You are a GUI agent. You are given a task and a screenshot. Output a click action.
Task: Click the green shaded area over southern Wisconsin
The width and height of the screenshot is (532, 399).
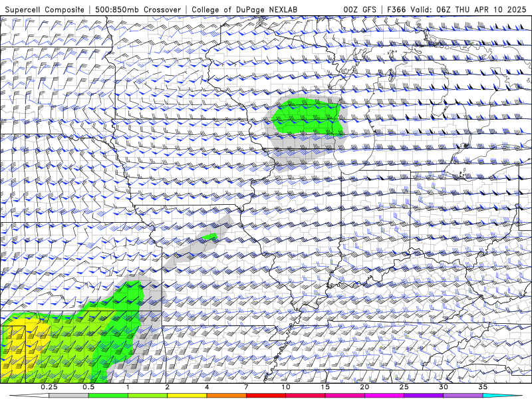307,117
